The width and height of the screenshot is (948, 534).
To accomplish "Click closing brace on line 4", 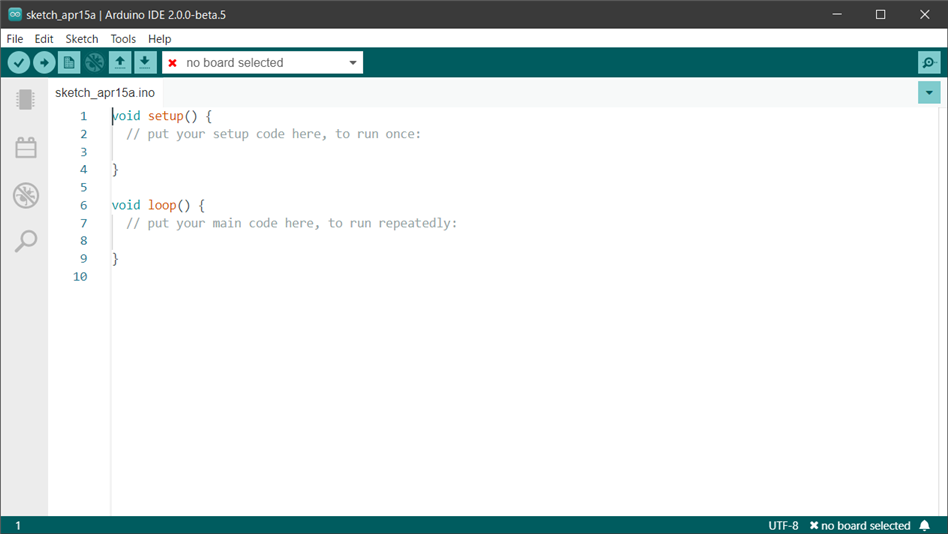I will (x=115, y=169).
